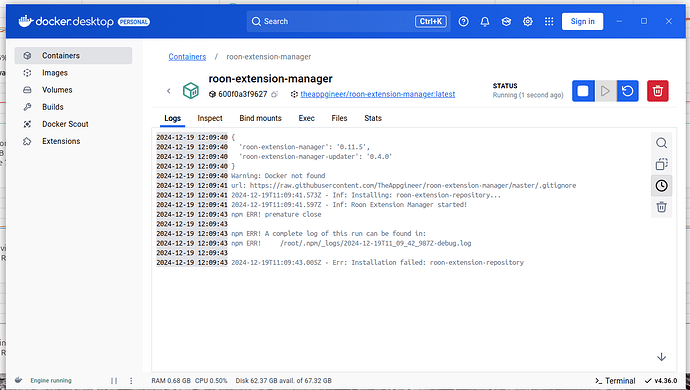
Task: Click the PERSONAL plan badge
Action: 134,22
